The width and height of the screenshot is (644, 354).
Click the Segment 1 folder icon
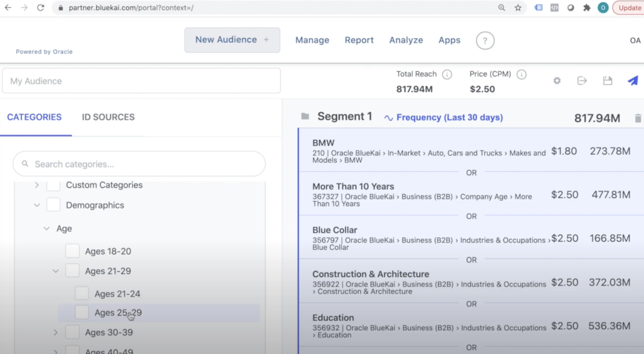coord(305,117)
